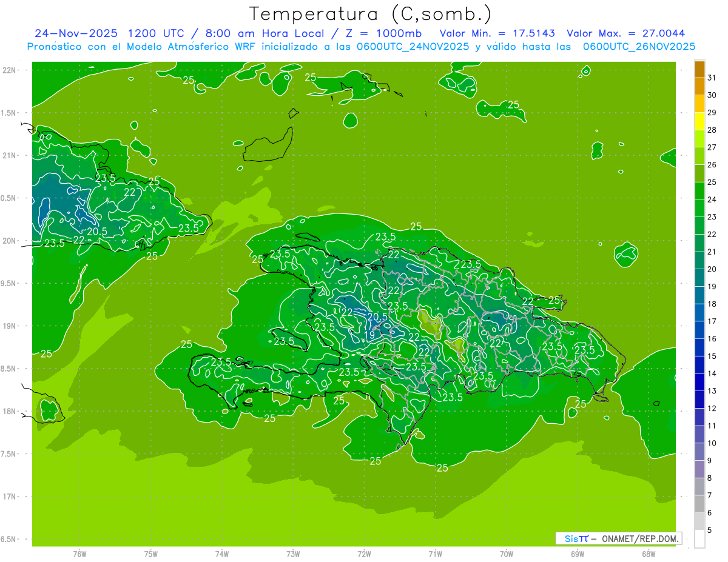Screen dimensions: 728x562
Task: Click the "Valor Max. = 27.0044" value
Action: (625, 33)
